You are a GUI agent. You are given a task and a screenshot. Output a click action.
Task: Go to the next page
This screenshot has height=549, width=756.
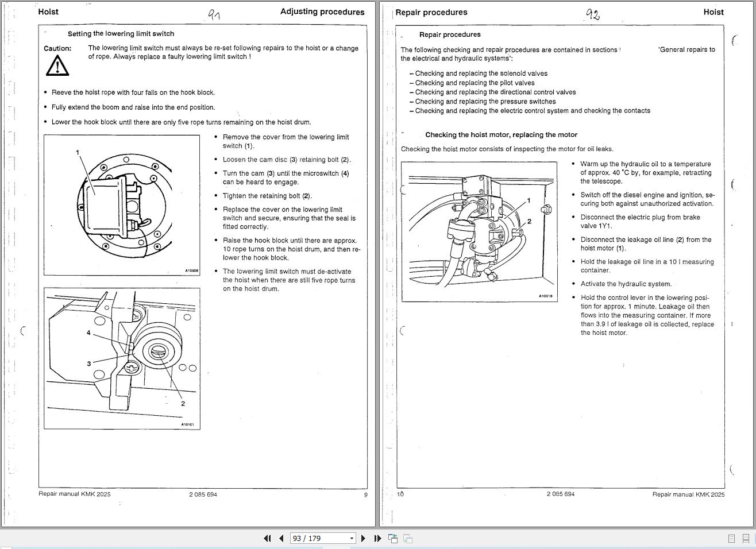coord(363,538)
